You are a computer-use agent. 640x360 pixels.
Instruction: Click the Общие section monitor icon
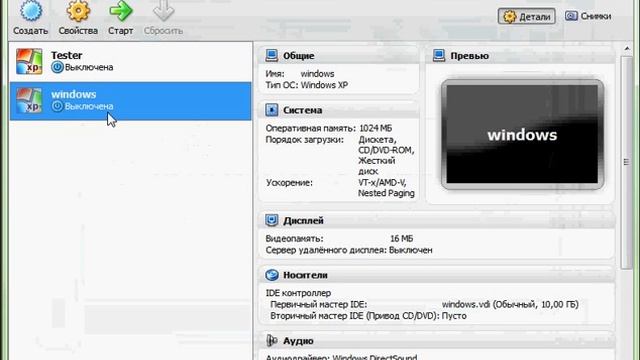click(x=271, y=55)
